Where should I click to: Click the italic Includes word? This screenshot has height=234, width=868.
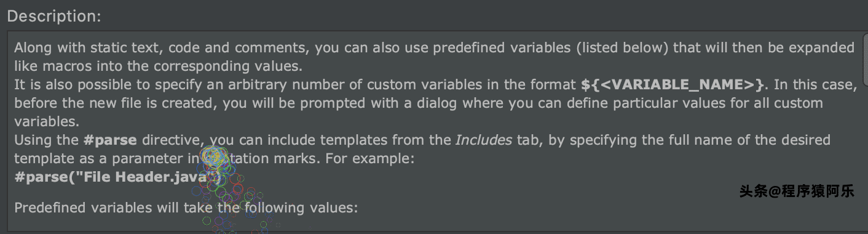tap(484, 140)
